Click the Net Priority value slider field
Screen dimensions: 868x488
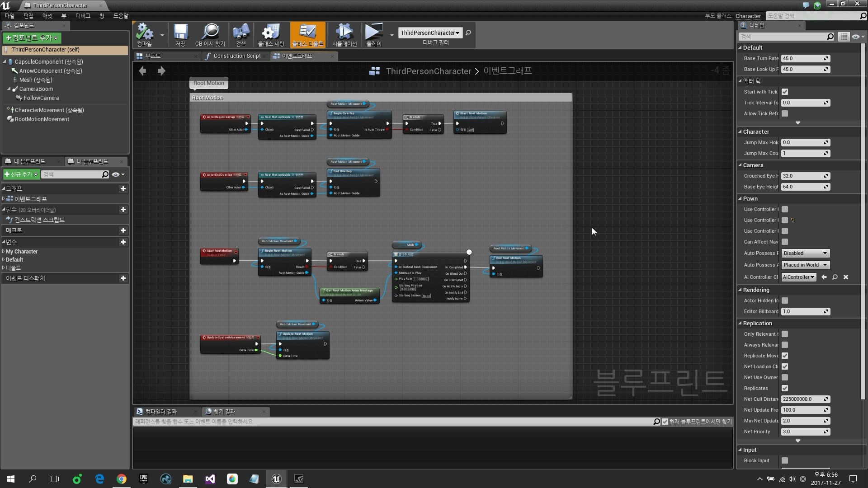(806, 432)
